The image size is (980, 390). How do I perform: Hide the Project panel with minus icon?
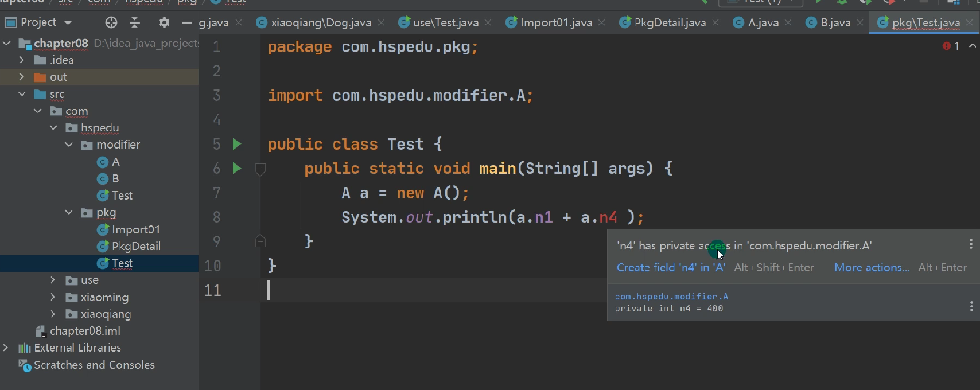pyautogui.click(x=186, y=22)
